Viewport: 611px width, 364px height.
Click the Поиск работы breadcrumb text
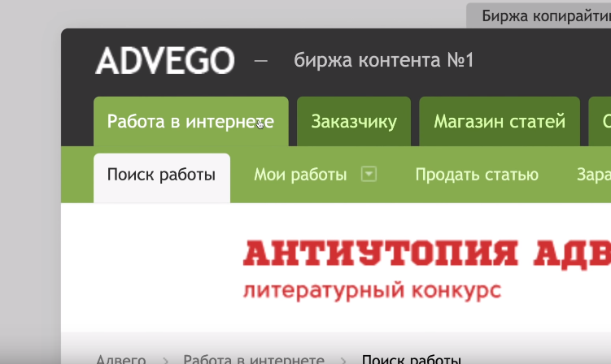(x=412, y=359)
